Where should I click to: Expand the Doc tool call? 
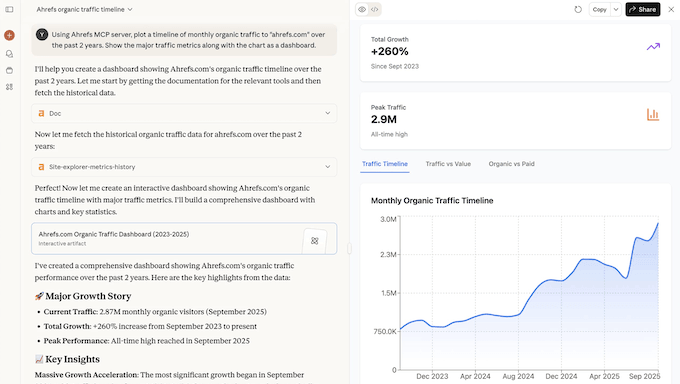point(184,113)
